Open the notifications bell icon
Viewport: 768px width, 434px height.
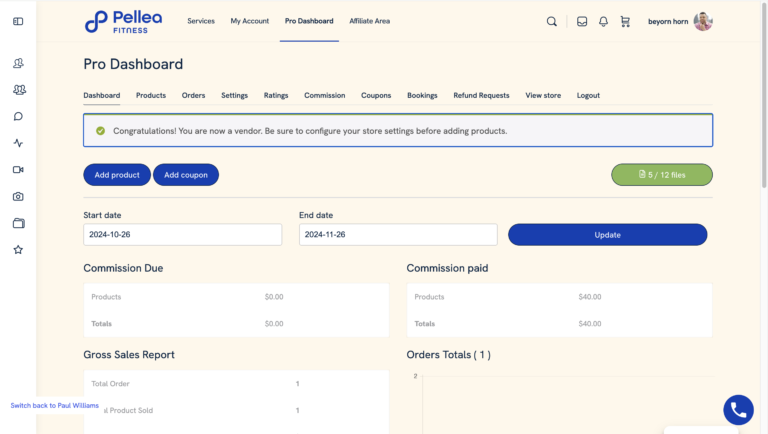(x=603, y=22)
